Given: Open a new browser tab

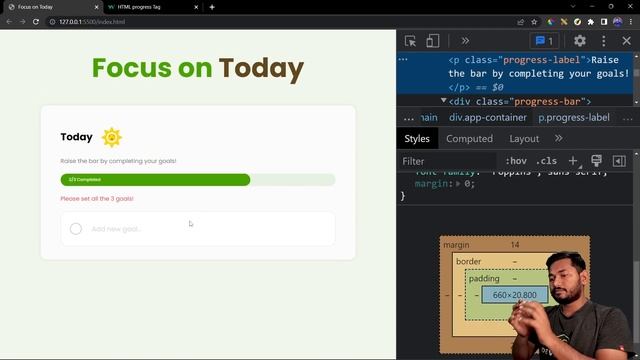Looking at the screenshot, I should tap(212, 7).
